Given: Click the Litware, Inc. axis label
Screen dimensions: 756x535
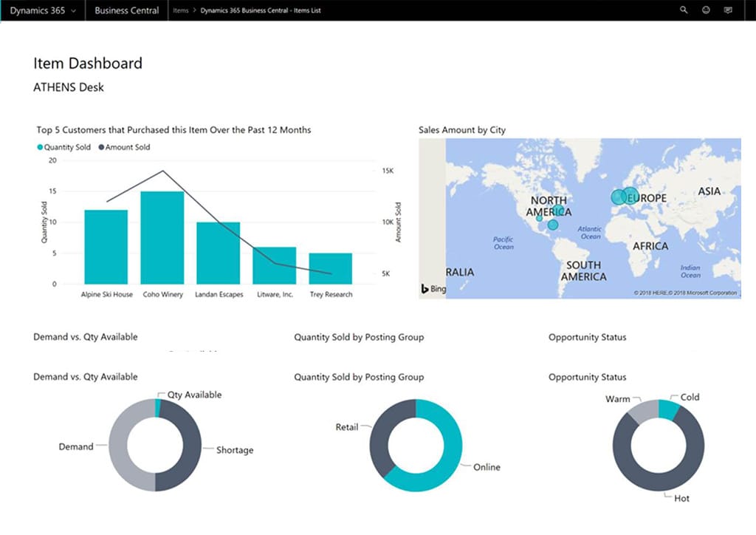Looking at the screenshot, I should [x=275, y=294].
